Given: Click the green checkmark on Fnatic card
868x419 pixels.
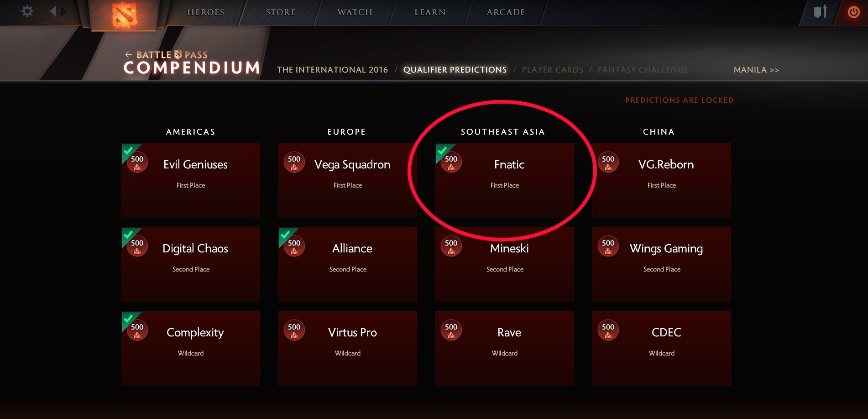Looking at the screenshot, I should pyautogui.click(x=443, y=150).
